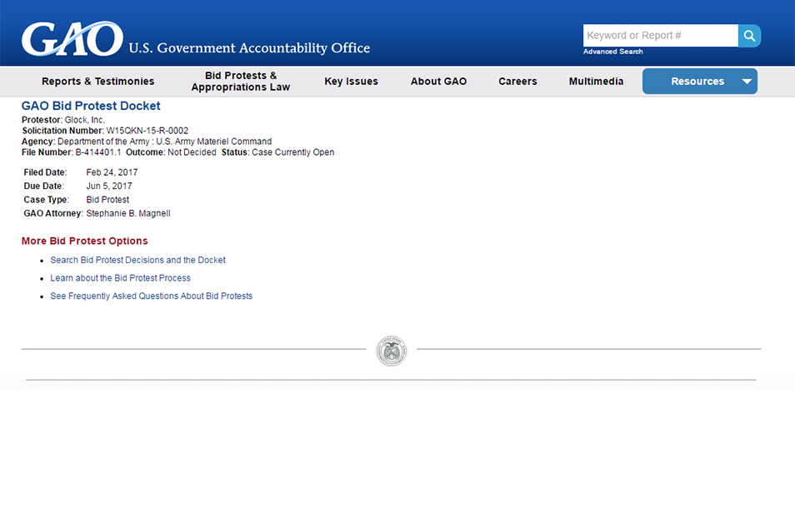Open the Key Issues menu

[352, 81]
